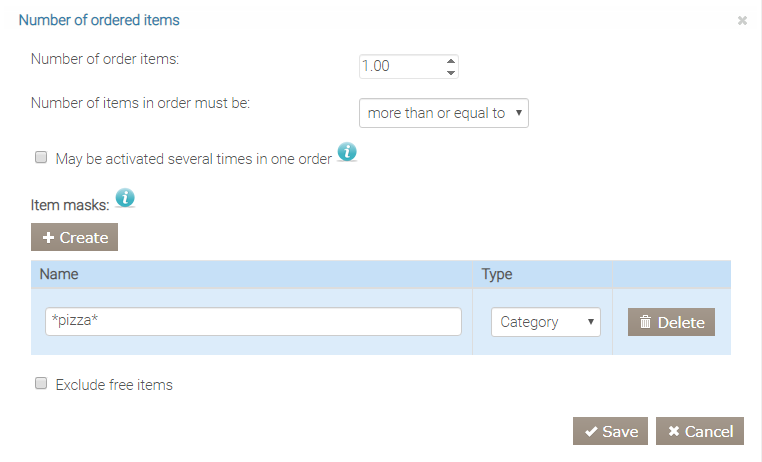Delete the *pizza* item mask row
The width and height of the screenshot is (762, 462).
tap(671, 322)
